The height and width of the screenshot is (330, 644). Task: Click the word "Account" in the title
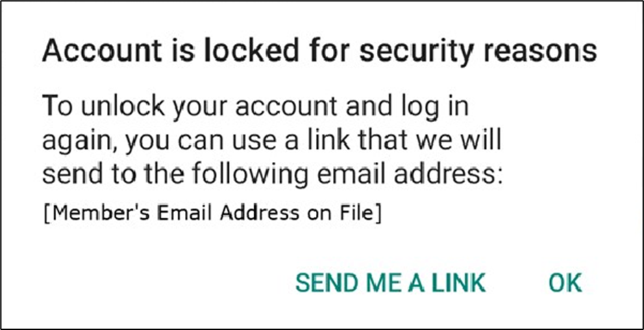tap(88, 51)
